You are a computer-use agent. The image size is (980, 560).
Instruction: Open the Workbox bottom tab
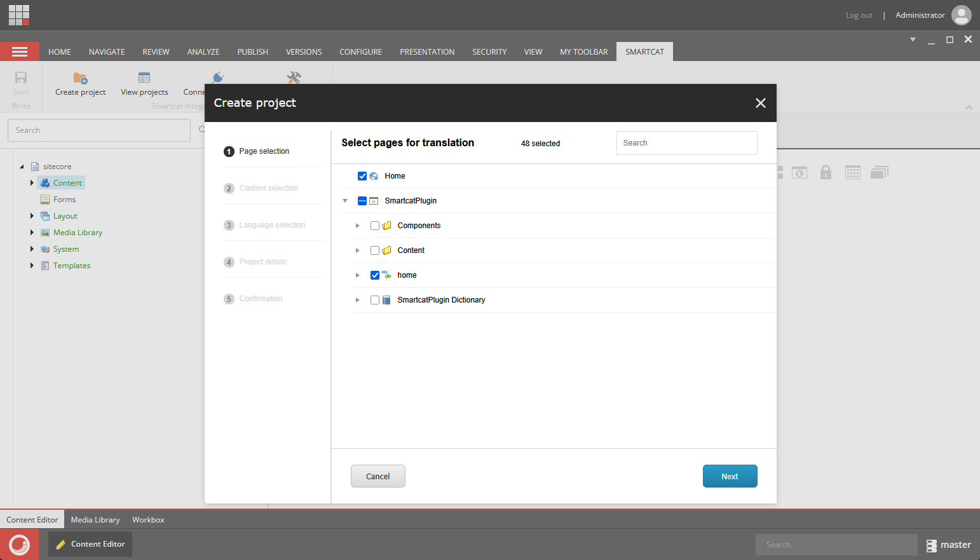click(148, 520)
